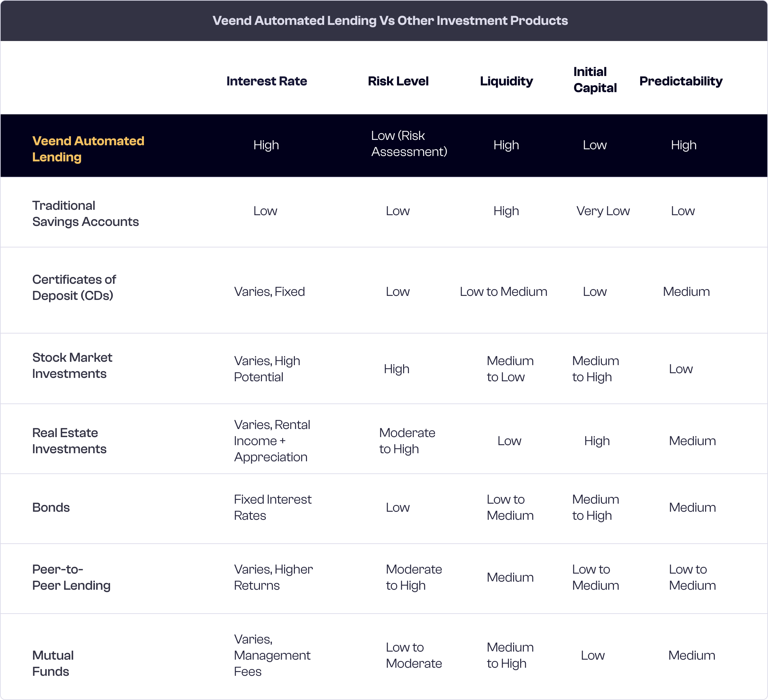This screenshot has width=768, height=700.
Task: Click the Fixed Interest Rates cell
Action: point(272,507)
